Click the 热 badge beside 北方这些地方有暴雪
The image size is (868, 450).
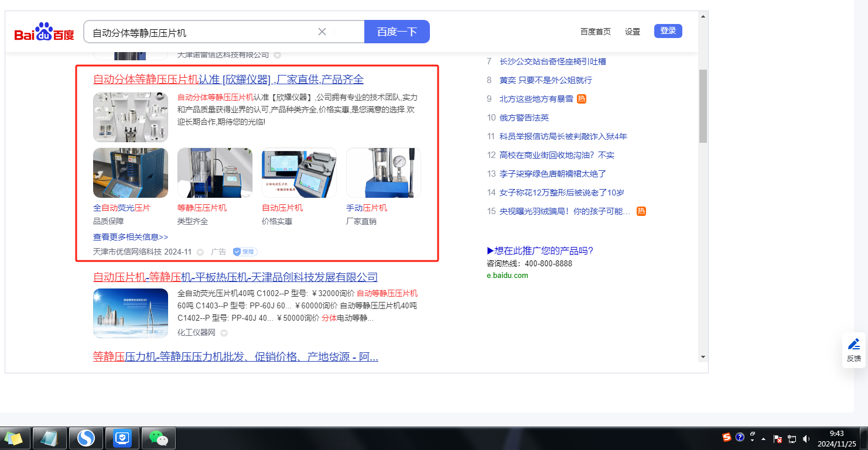(582, 99)
